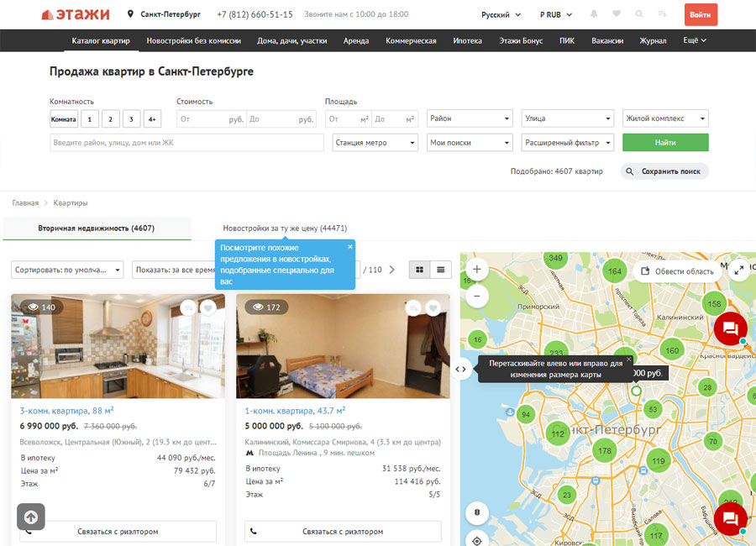The width and height of the screenshot is (756, 546).
Task: Select Новостройки за ту же цену tab
Action: click(x=285, y=228)
